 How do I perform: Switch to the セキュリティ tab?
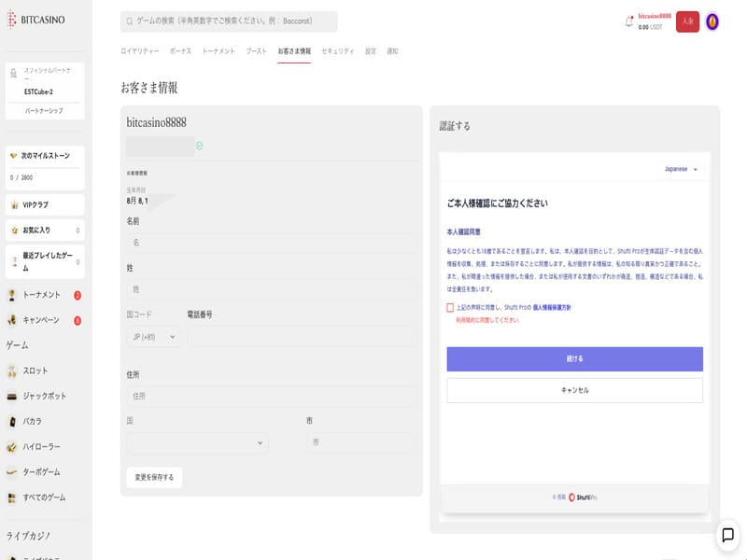[x=337, y=50]
